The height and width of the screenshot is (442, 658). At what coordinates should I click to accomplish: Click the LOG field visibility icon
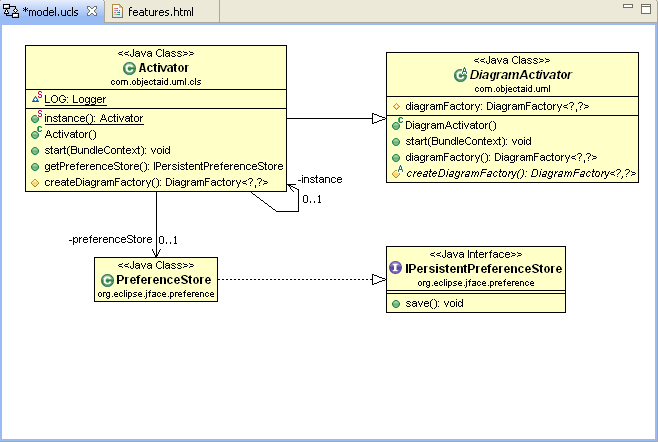[35, 100]
